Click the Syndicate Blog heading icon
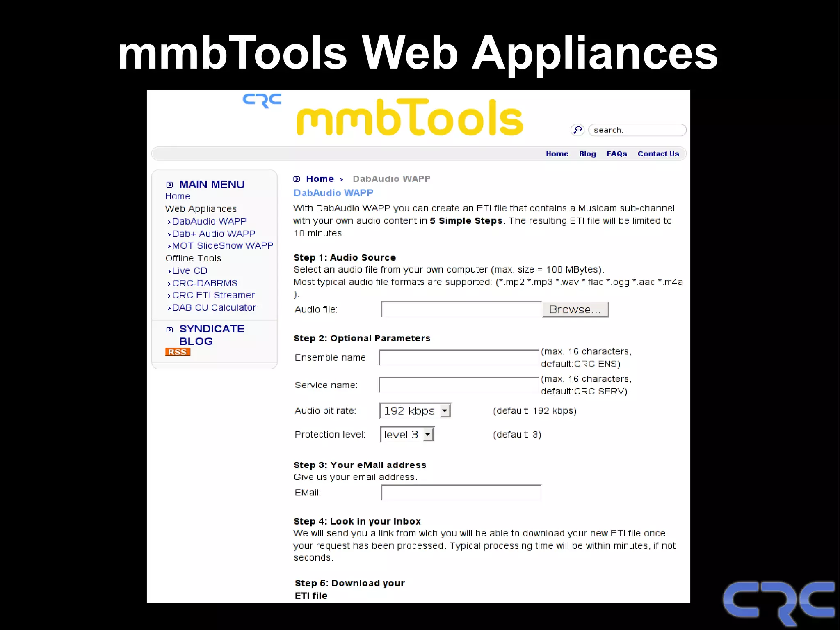 170,329
